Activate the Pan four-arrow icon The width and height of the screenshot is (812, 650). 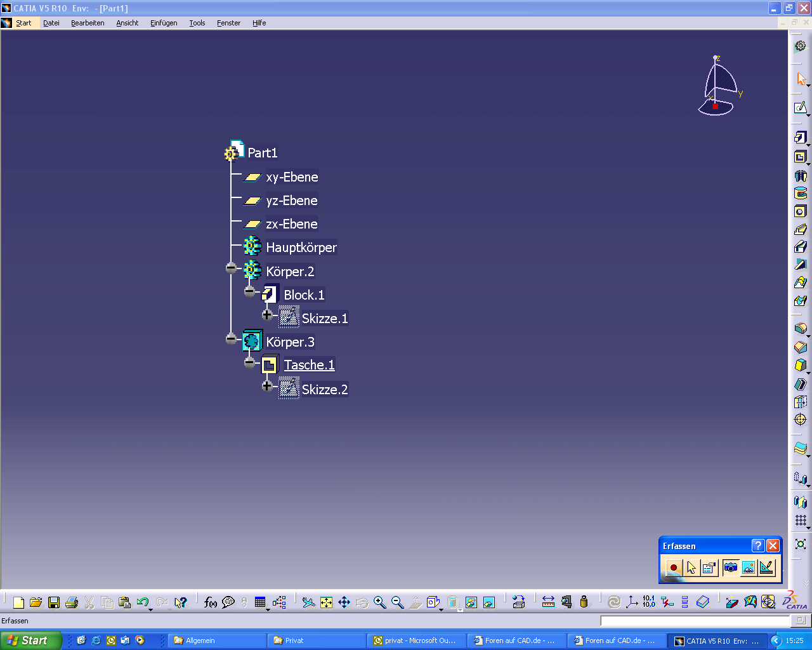[x=344, y=602]
